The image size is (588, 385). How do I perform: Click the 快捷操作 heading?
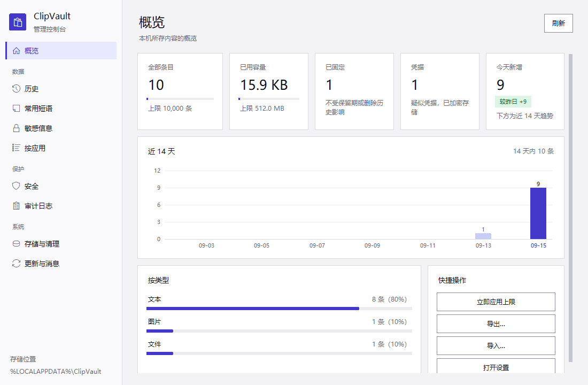452,280
